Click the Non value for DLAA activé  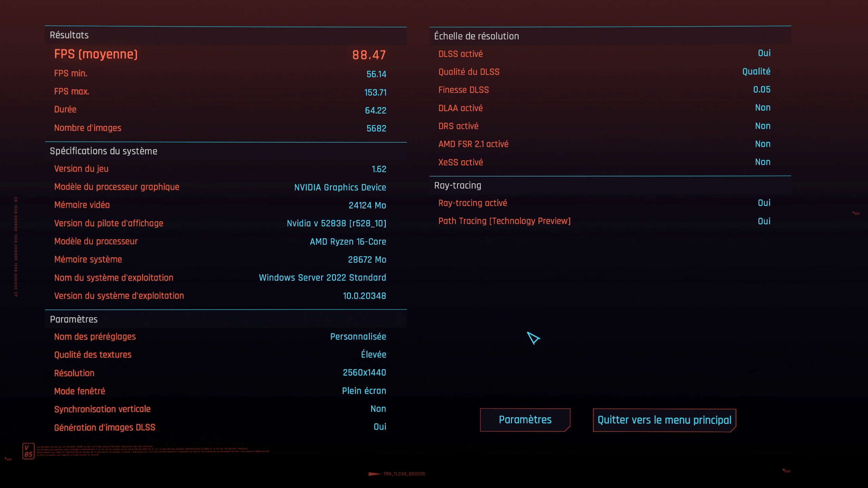click(763, 108)
